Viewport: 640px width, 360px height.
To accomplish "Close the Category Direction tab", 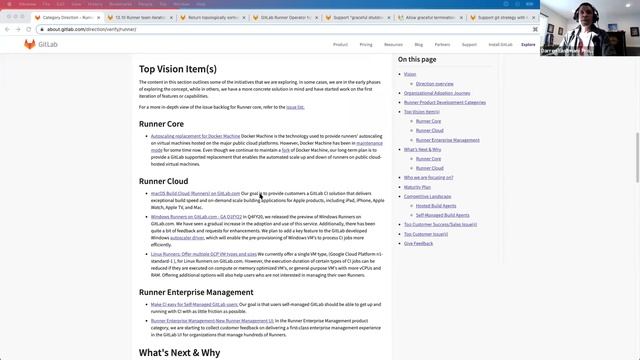I will point(98,18).
